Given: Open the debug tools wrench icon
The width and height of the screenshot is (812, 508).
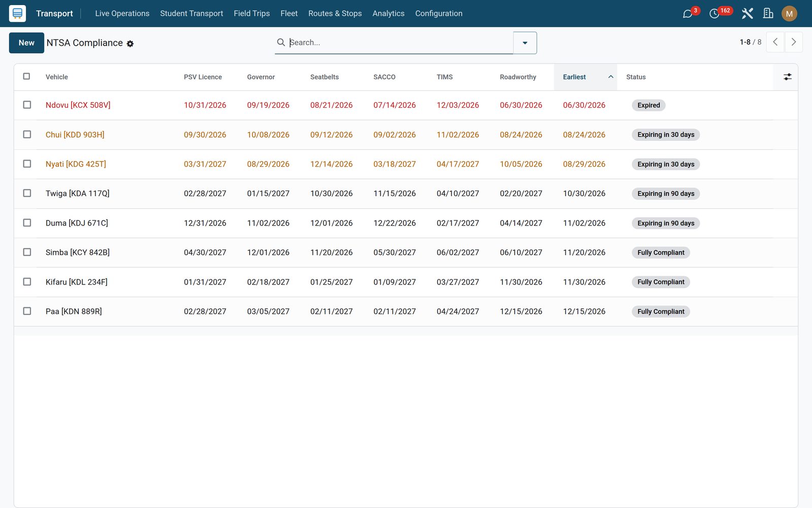Looking at the screenshot, I should coord(747,14).
